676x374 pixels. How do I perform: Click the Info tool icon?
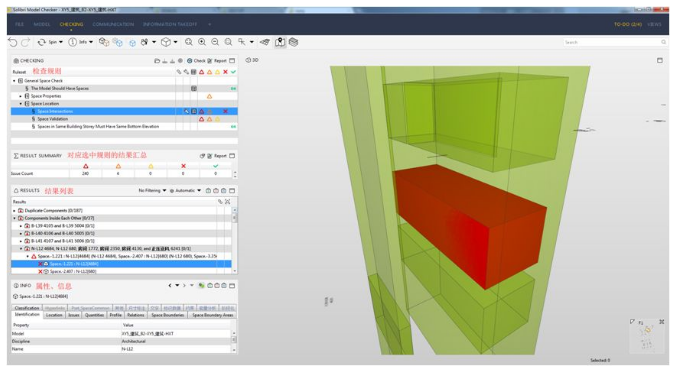[72, 42]
